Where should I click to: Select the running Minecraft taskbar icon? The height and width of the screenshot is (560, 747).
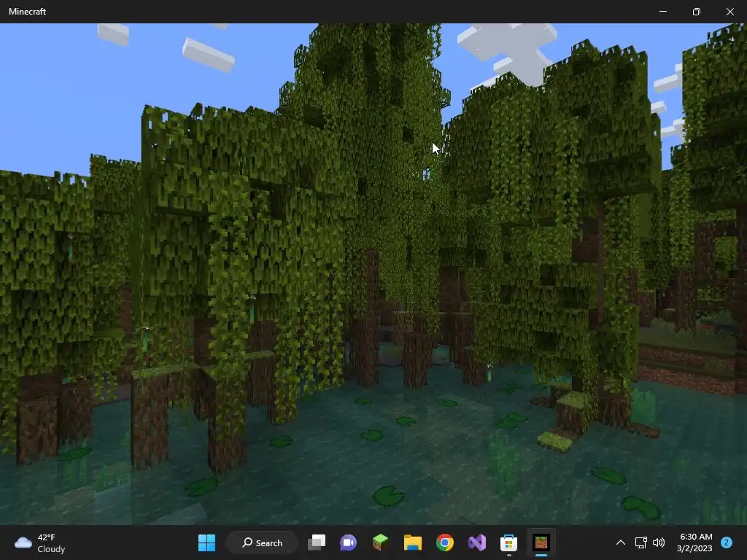[541, 542]
